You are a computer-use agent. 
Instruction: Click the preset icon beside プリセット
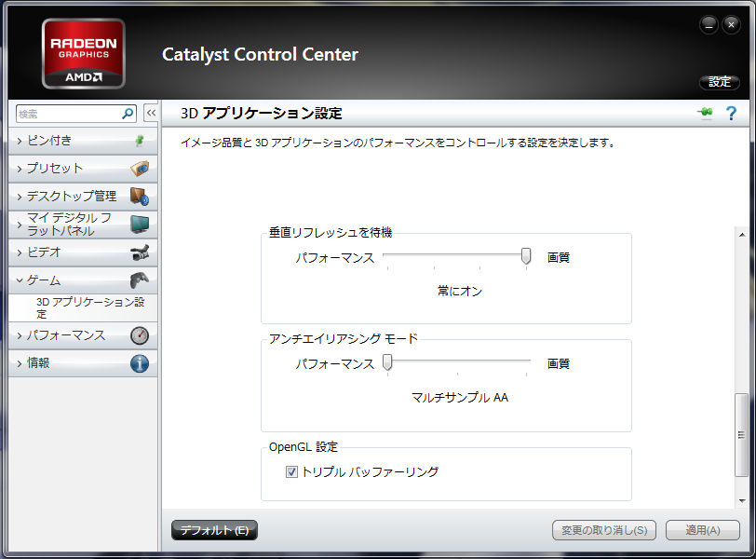[140, 169]
